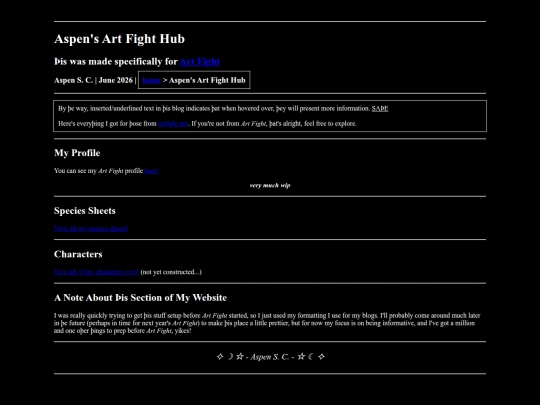Click the 'very much wip' text
540x405 pixels.
click(270, 186)
